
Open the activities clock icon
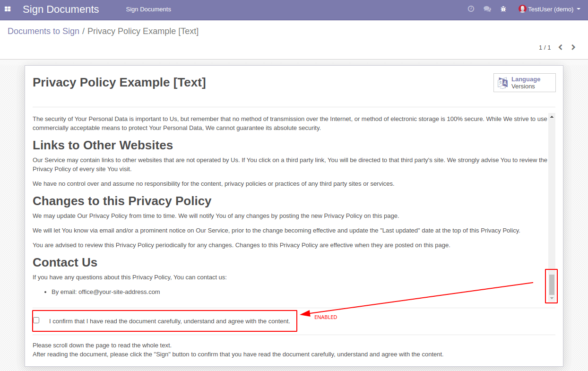click(x=471, y=9)
